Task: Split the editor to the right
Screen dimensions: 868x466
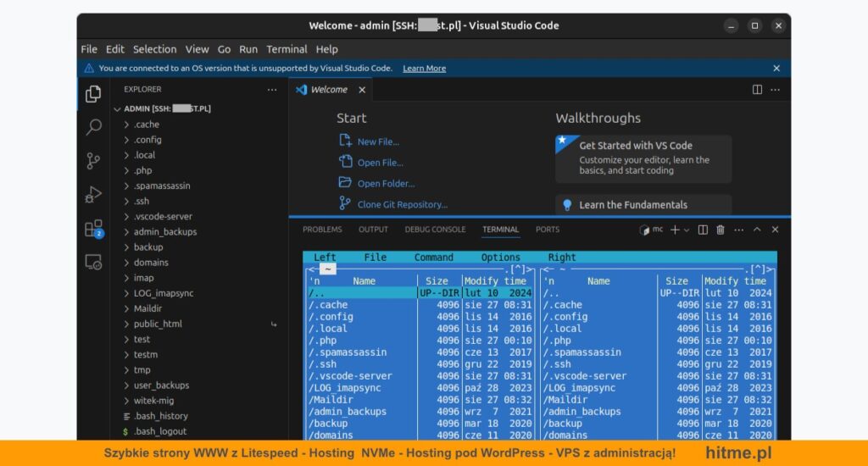Action: 757,90
